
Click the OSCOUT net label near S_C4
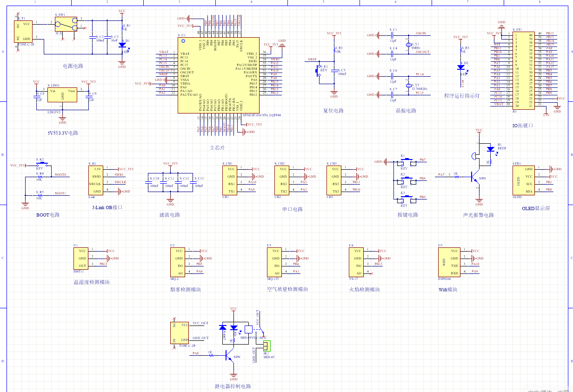423,52
